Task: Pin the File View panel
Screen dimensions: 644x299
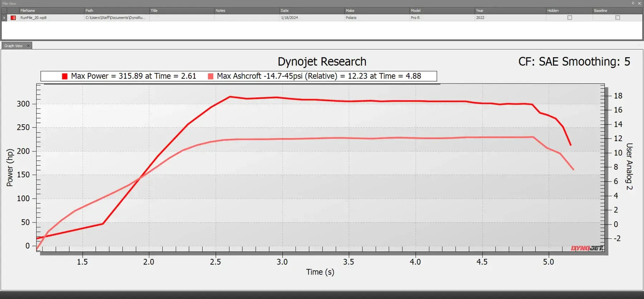Action: click(633, 3)
